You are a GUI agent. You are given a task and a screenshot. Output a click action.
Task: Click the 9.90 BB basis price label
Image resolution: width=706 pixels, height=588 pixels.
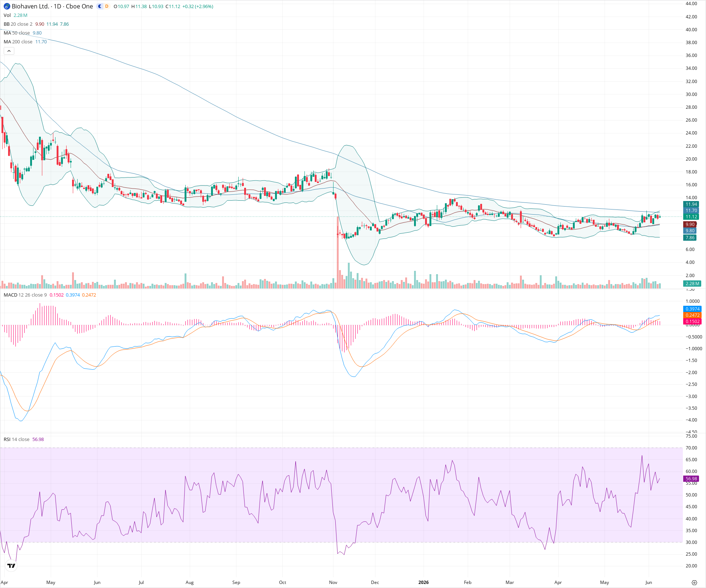[690, 225]
